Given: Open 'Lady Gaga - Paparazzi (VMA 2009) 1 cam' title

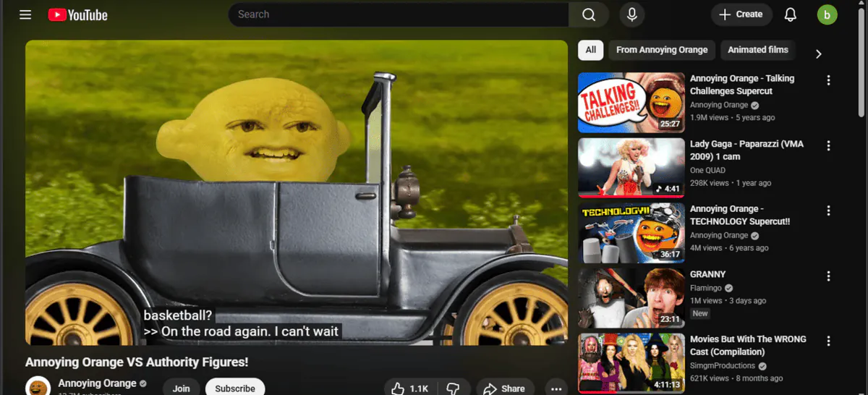Looking at the screenshot, I should click(746, 150).
